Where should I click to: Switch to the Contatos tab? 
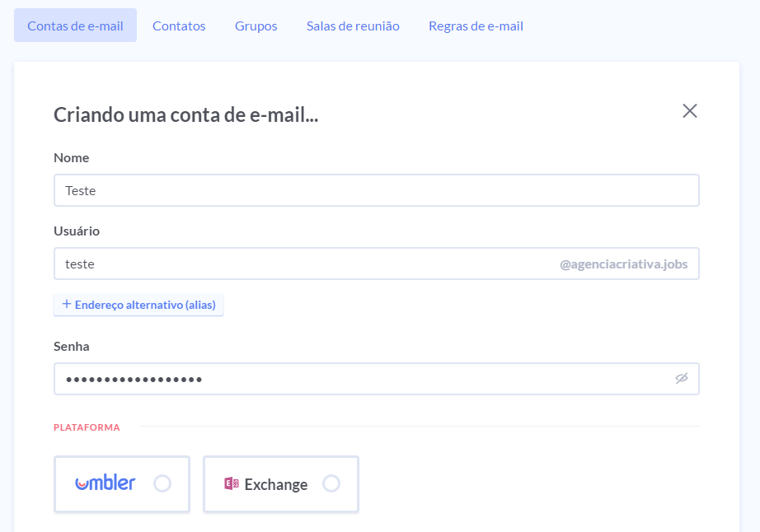(179, 26)
